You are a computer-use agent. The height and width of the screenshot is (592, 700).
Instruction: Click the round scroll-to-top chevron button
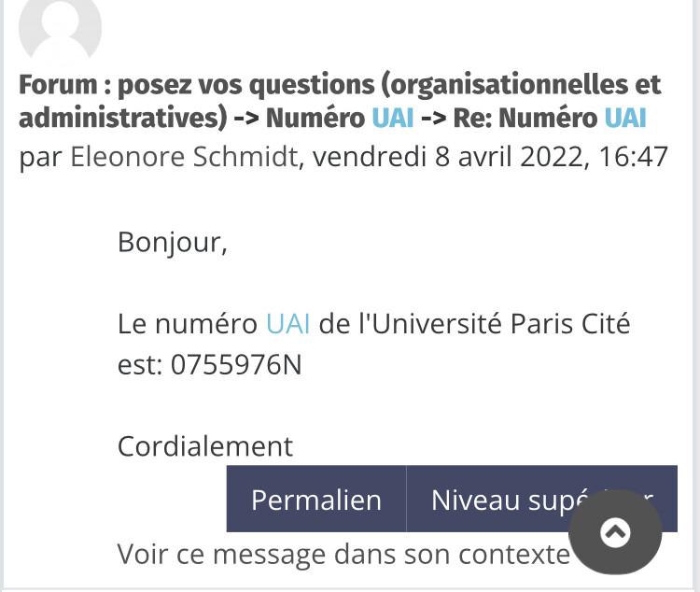(x=615, y=531)
